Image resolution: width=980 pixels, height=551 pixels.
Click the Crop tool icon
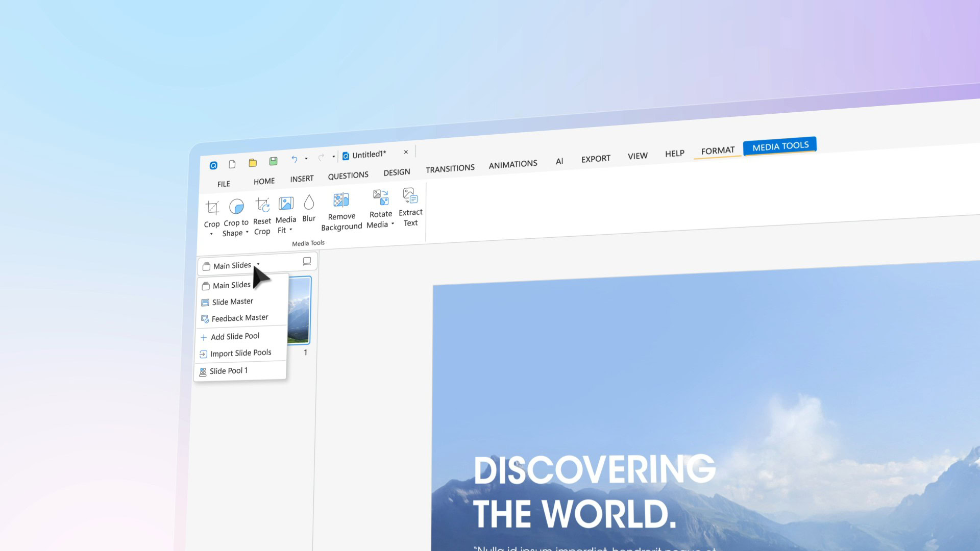212,208
